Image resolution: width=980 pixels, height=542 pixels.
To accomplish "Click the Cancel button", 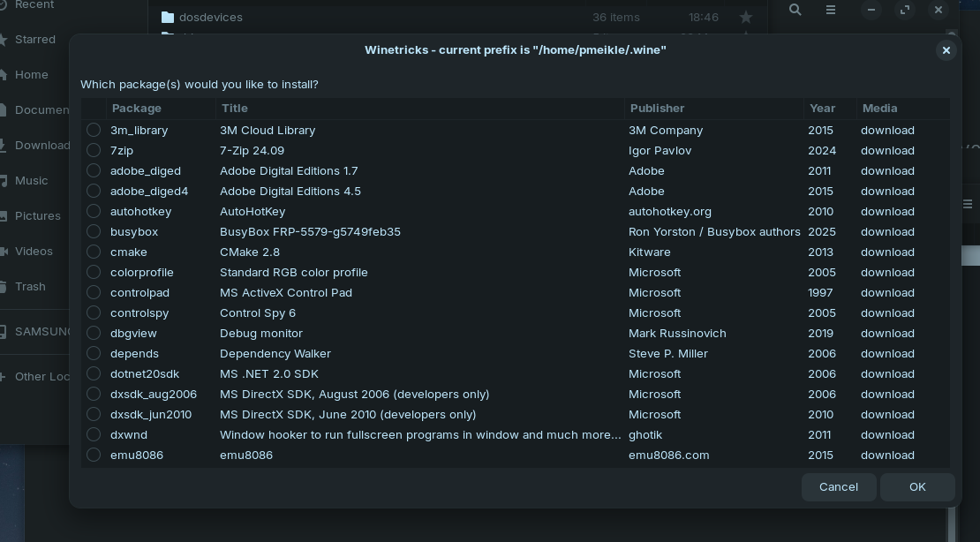I will (839, 487).
